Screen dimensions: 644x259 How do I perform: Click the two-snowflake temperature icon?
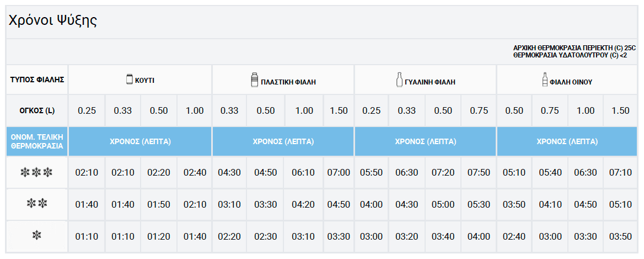coord(36,204)
